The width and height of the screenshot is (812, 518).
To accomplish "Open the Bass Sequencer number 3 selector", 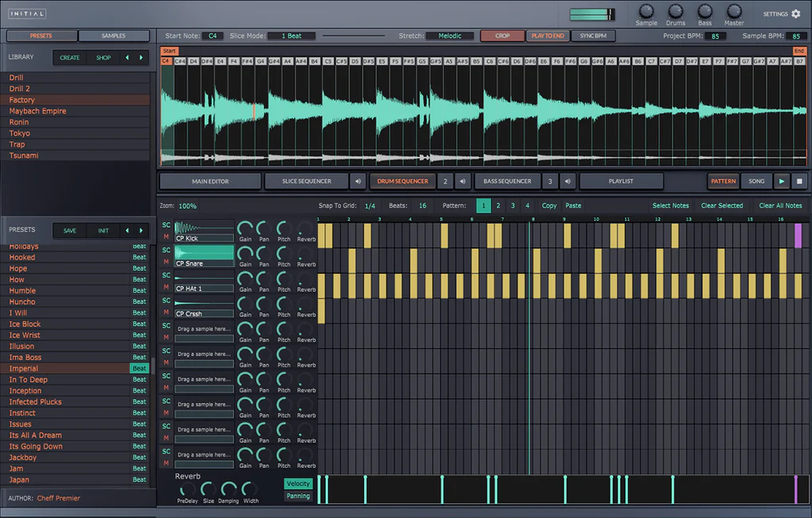I will click(x=550, y=182).
